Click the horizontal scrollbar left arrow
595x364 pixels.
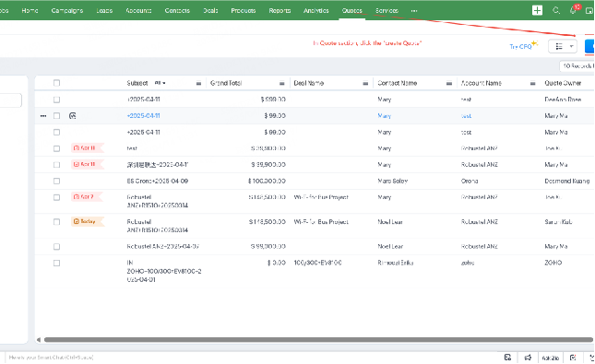(39, 340)
